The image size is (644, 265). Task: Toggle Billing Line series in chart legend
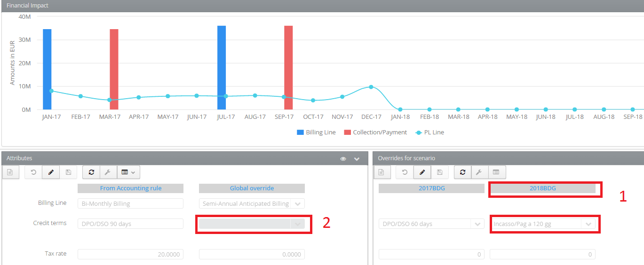coord(316,132)
